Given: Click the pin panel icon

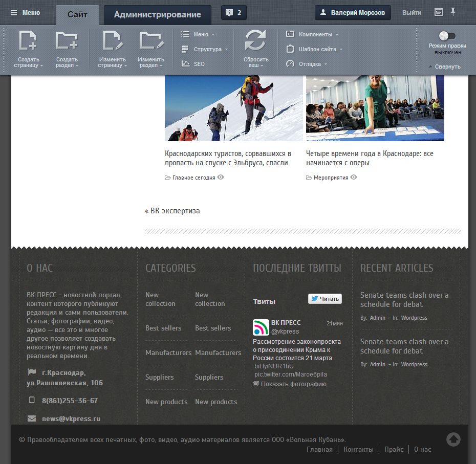Looking at the screenshot, I should [x=452, y=12].
